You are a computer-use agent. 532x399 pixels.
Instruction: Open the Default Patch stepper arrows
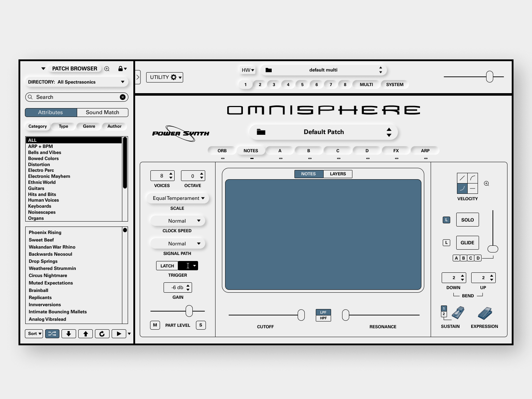point(389,132)
